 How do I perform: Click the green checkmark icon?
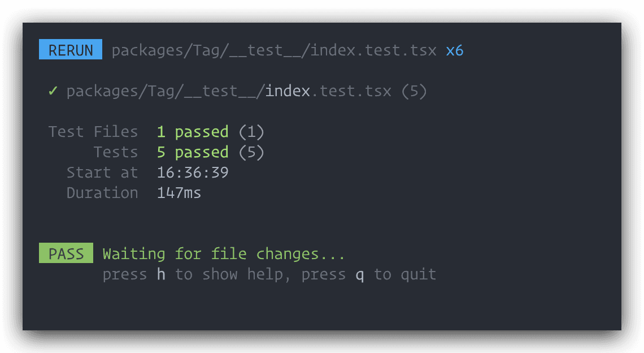pos(53,91)
